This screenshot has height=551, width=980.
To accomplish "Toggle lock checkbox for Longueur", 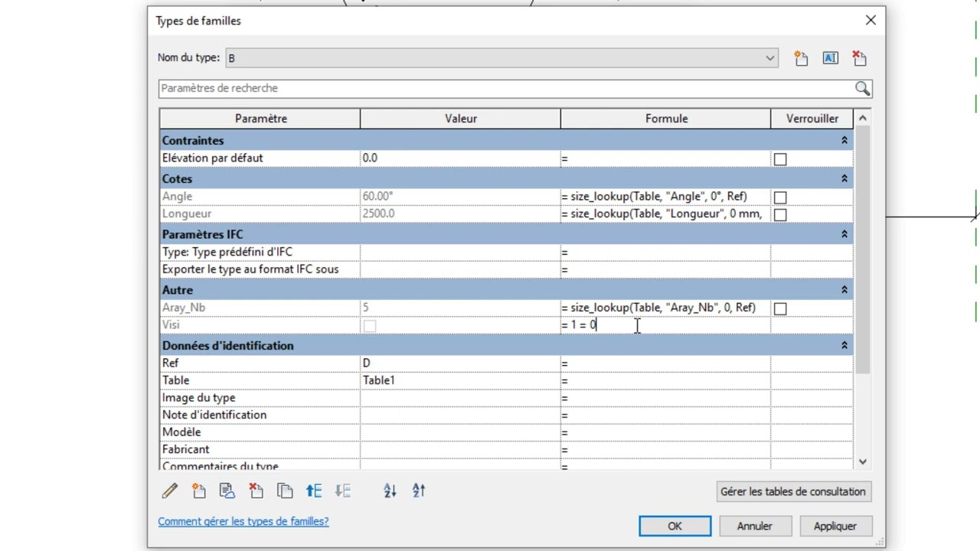I will (x=780, y=215).
